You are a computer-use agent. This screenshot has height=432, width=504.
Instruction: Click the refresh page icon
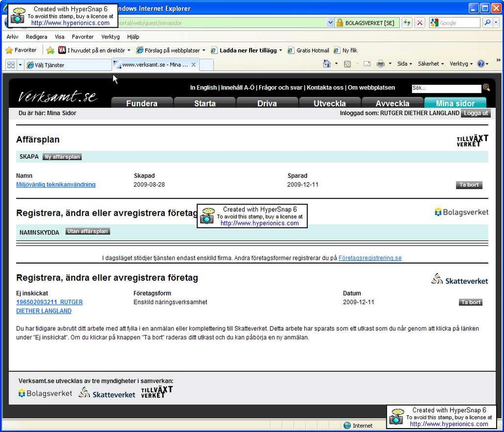pos(407,23)
